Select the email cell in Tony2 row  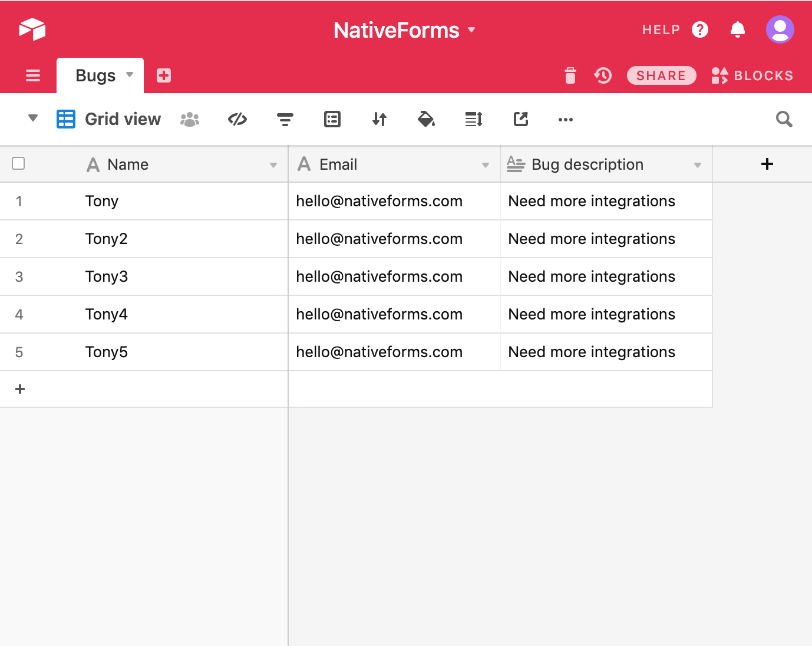[394, 239]
